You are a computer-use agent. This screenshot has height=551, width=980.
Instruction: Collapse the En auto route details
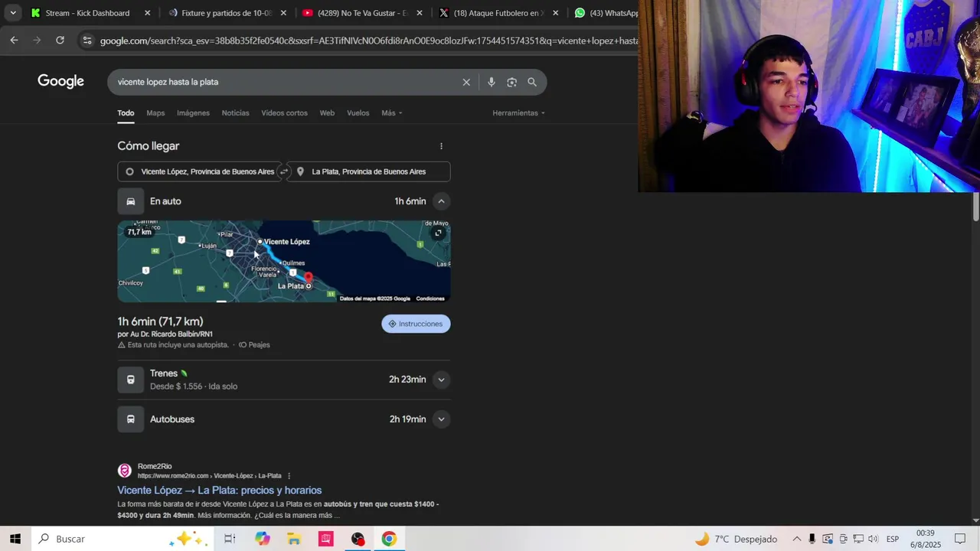pos(441,201)
